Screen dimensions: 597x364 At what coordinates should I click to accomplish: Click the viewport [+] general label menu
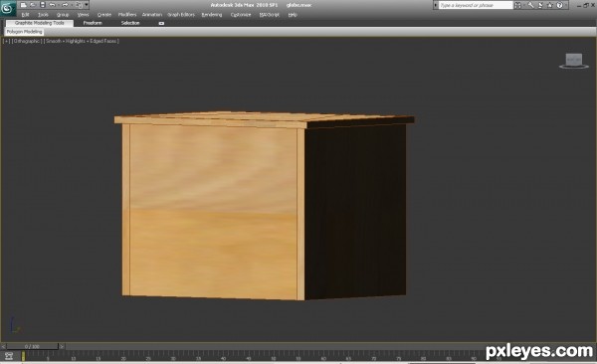[x=7, y=41]
